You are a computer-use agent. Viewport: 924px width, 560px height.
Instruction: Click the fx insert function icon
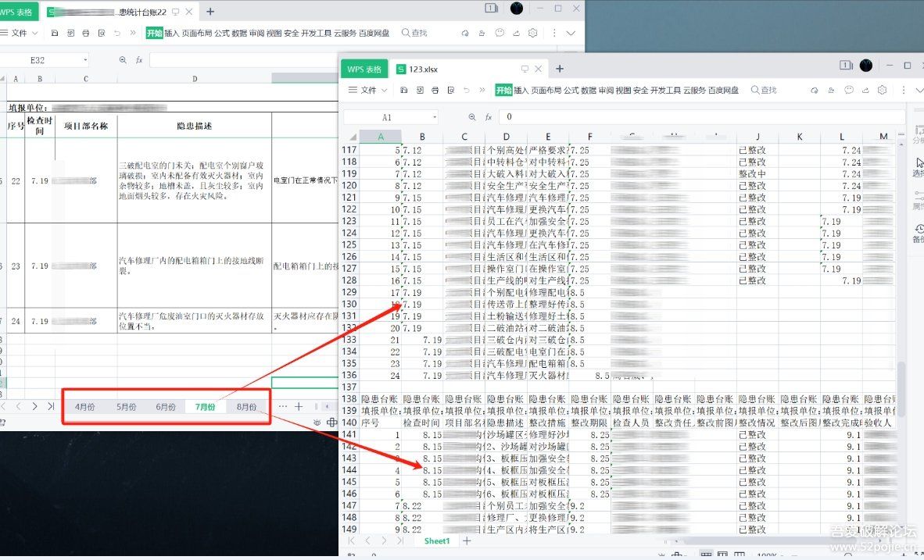point(488,116)
